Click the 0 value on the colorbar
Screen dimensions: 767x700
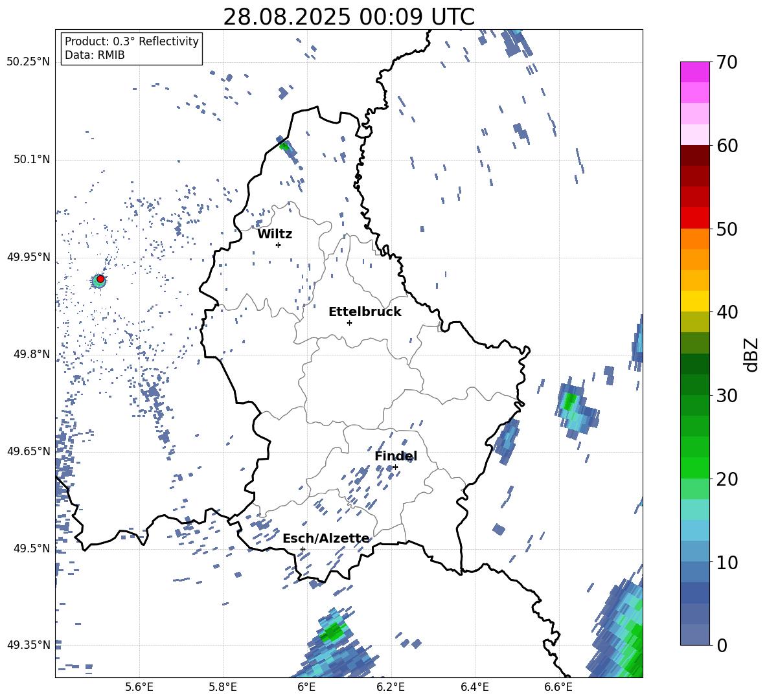click(722, 645)
